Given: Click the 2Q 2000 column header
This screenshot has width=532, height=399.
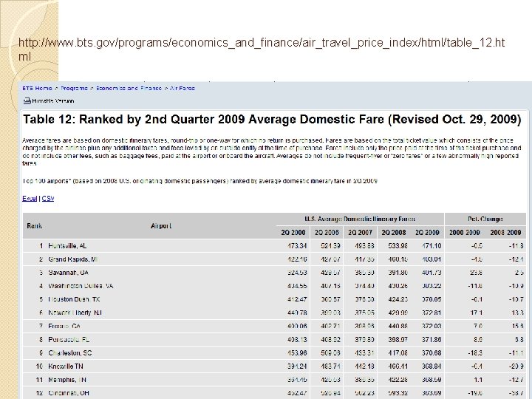Looking at the screenshot, I should point(293,233).
